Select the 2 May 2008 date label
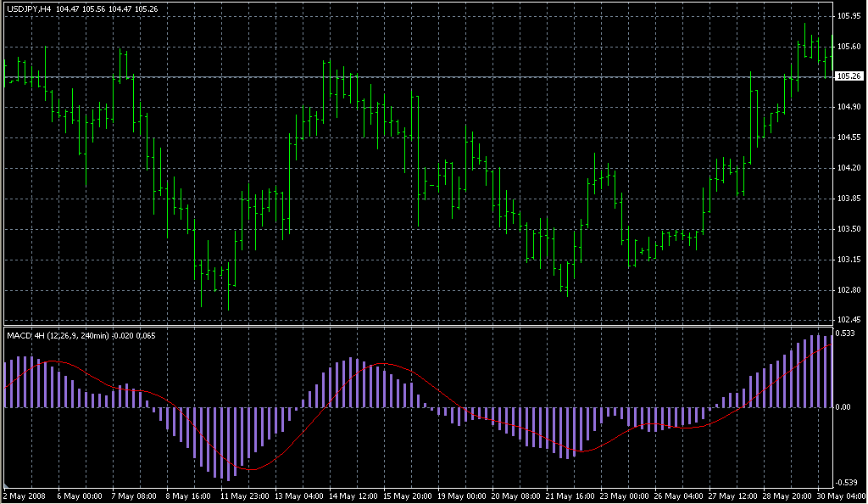The width and height of the screenshot is (868, 504). (25, 496)
